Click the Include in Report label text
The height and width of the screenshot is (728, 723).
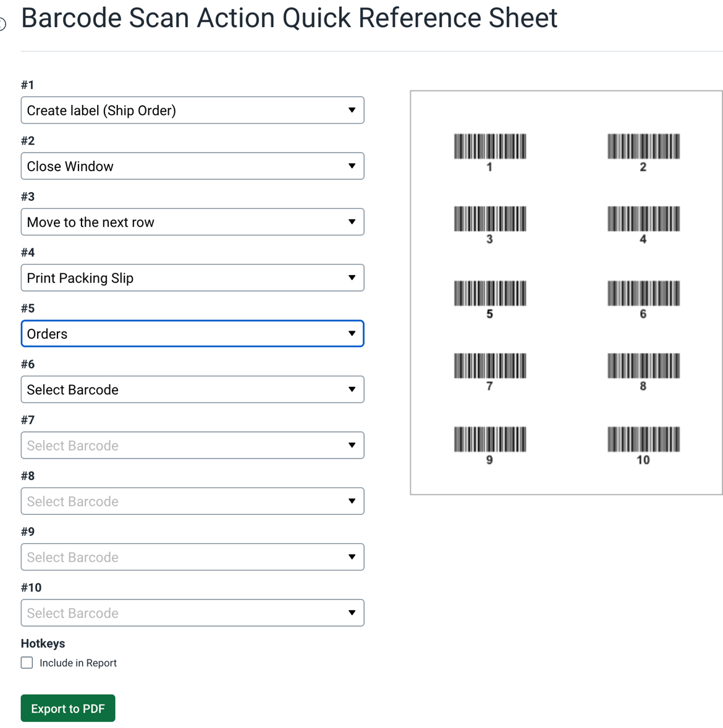[78, 663]
